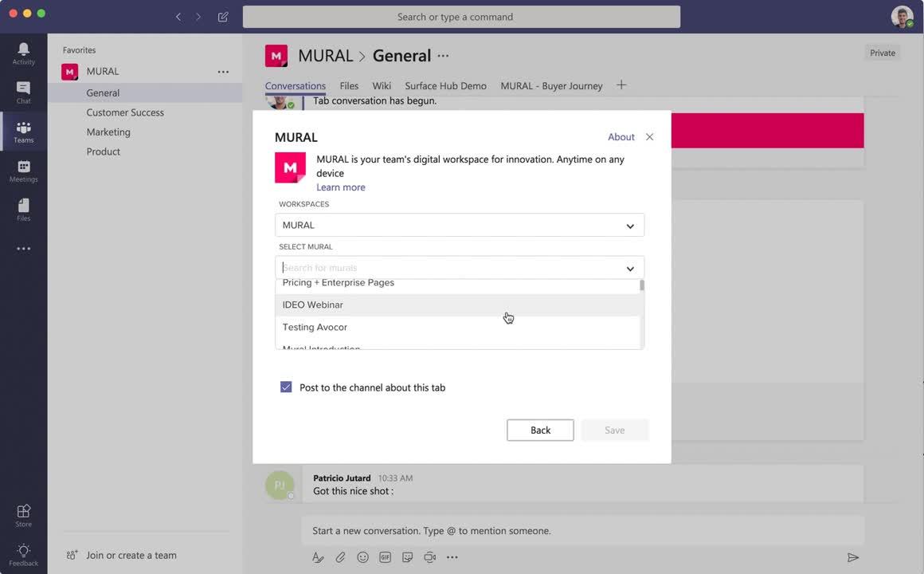Select the Customer Success channel
This screenshot has height=574, width=924.
(145, 112)
